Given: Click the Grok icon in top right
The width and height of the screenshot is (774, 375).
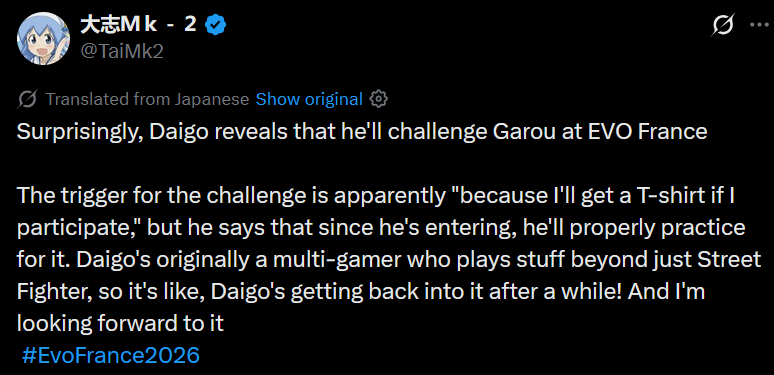Looking at the screenshot, I should coord(723,25).
